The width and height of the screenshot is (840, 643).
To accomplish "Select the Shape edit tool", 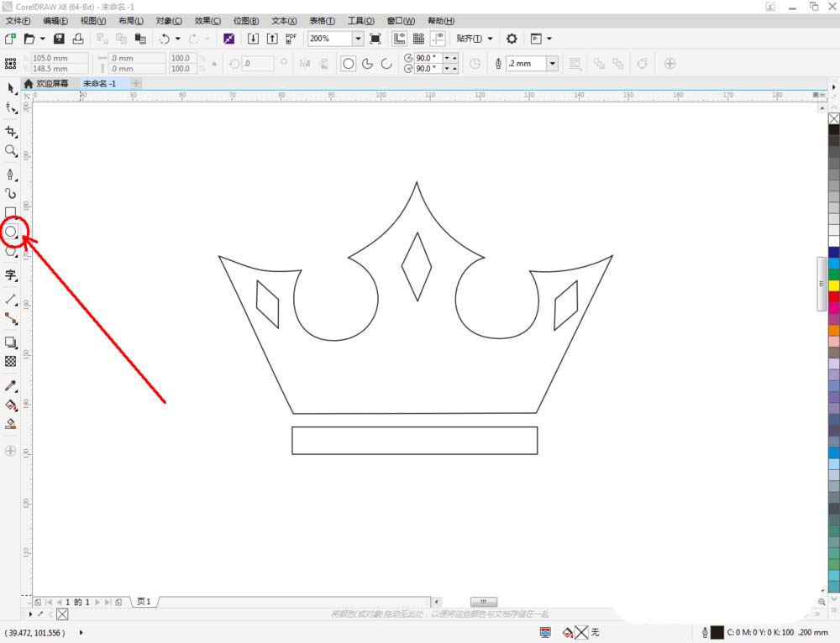I will point(11,108).
